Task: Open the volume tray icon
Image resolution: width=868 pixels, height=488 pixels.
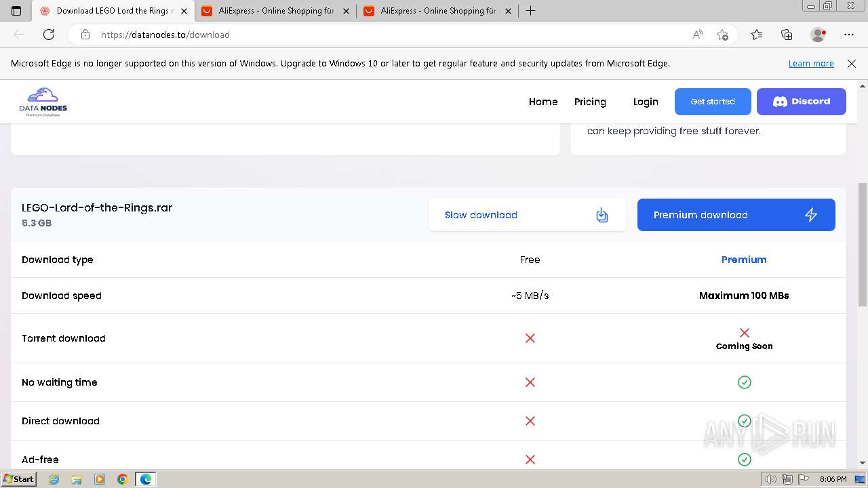Action: pos(771,479)
